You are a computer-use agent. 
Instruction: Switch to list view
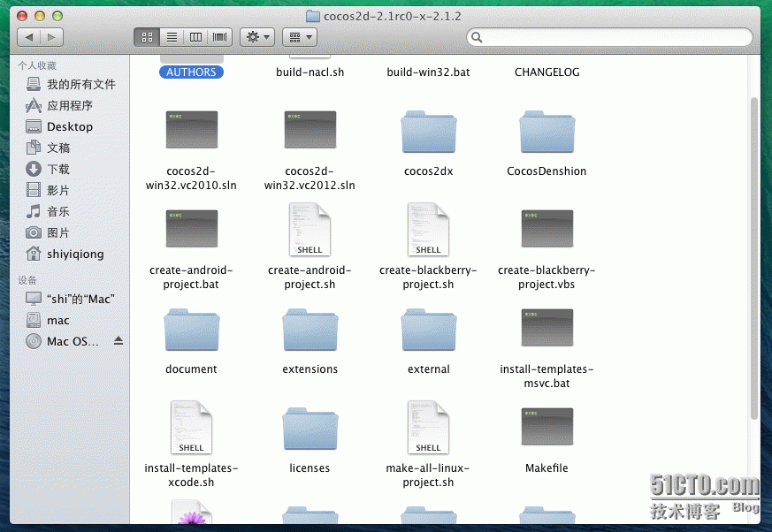(x=172, y=37)
